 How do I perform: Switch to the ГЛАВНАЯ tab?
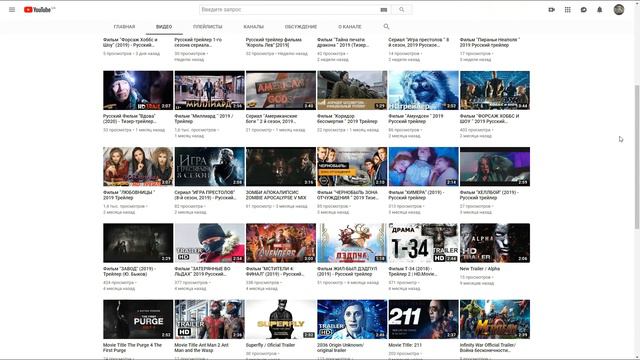coord(124,27)
